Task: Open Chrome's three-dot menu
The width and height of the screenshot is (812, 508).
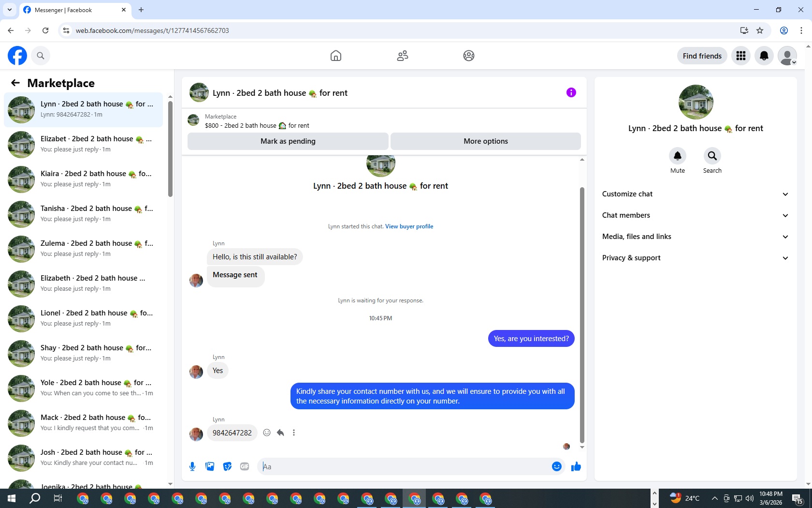Action: click(801, 30)
